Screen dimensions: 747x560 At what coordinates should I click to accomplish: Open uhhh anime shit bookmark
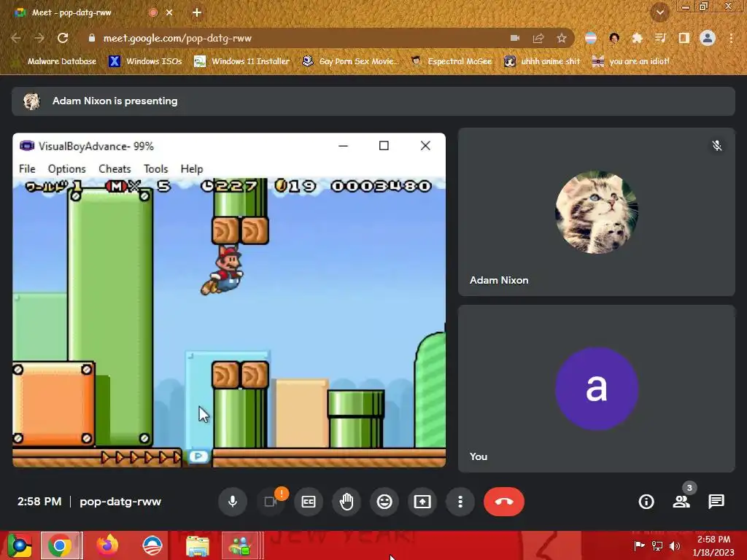click(543, 61)
